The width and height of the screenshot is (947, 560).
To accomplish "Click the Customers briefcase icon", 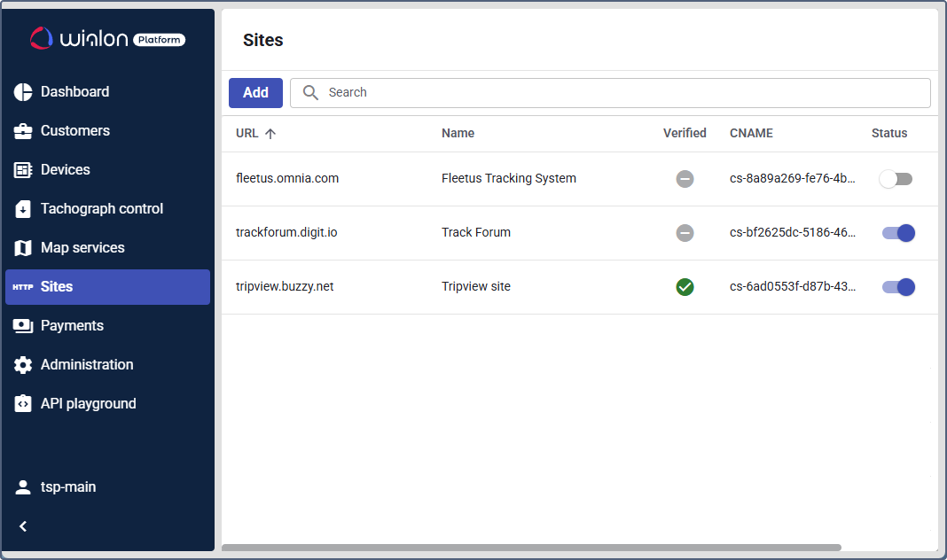I will click(23, 131).
